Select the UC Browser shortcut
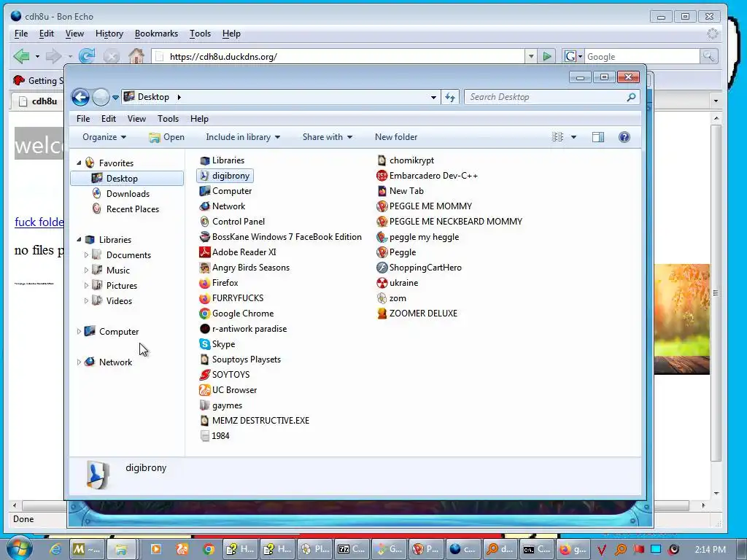The image size is (747, 560). (228, 389)
